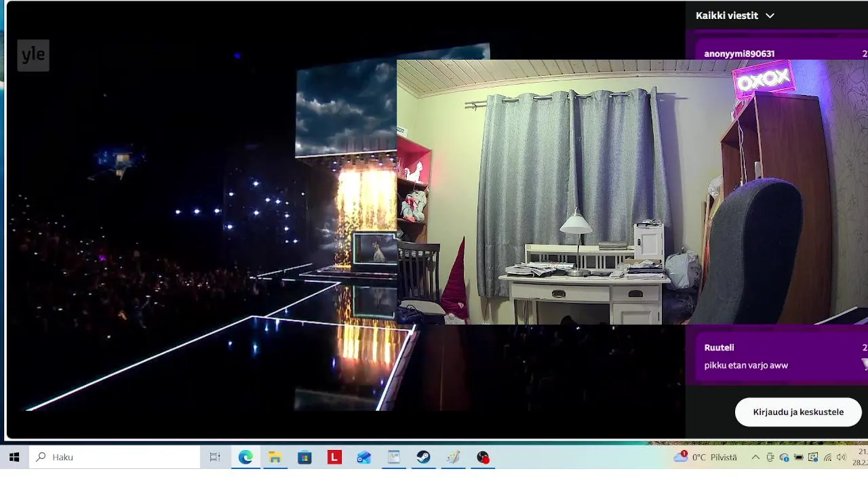Open the Mail app in taskbar
Image resolution: width=868 pixels, height=488 pixels.
364,457
